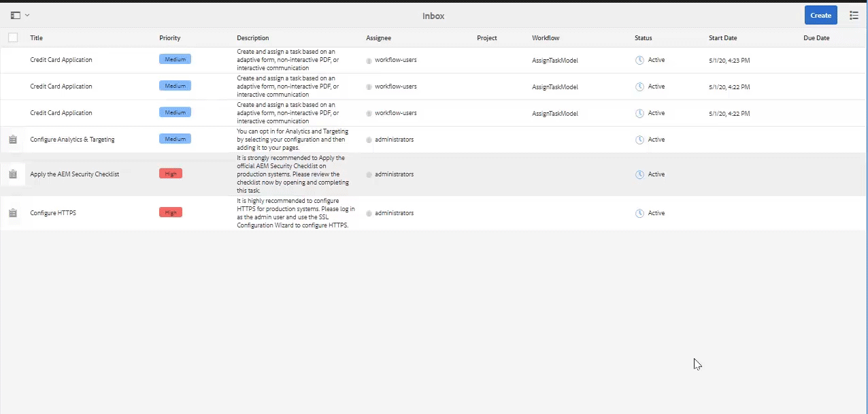Image resolution: width=868 pixels, height=414 pixels.
Task: Select clipboard icon for Configure Analytics & Targeting
Action: [13, 140]
